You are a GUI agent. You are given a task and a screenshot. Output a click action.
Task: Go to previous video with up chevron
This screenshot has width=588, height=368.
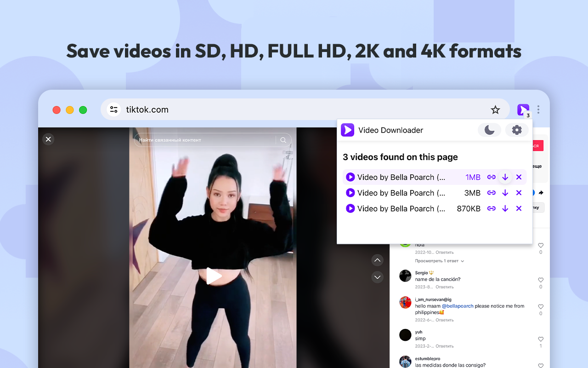(377, 260)
